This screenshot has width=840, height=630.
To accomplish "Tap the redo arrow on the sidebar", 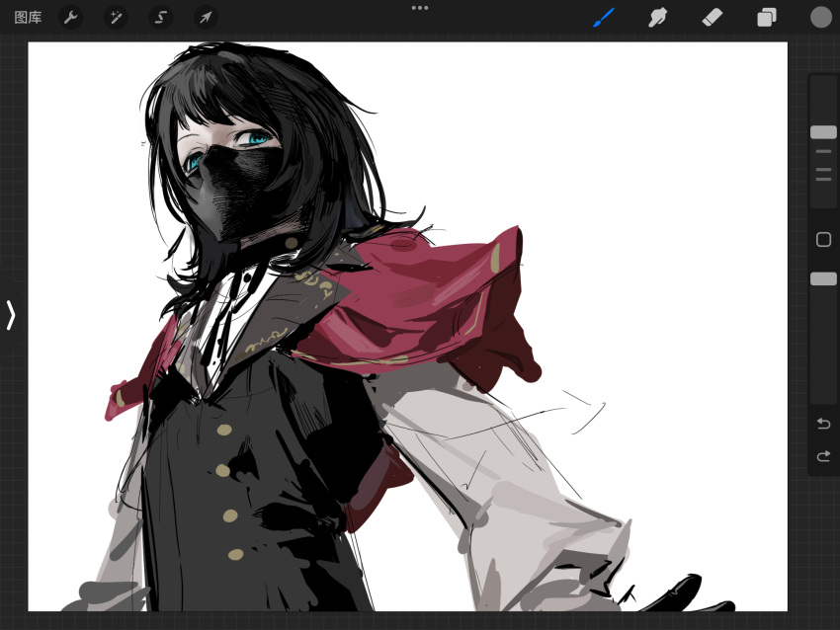I will tap(825, 457).
